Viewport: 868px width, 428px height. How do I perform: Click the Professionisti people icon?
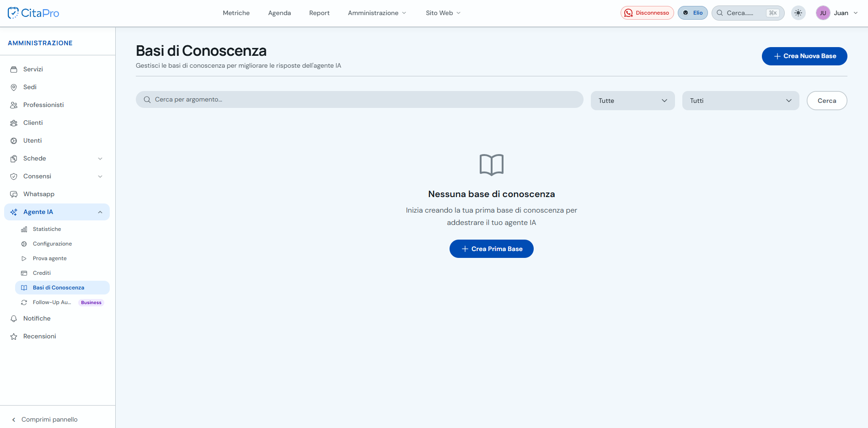pyautogui.click(x=14, y=105)
